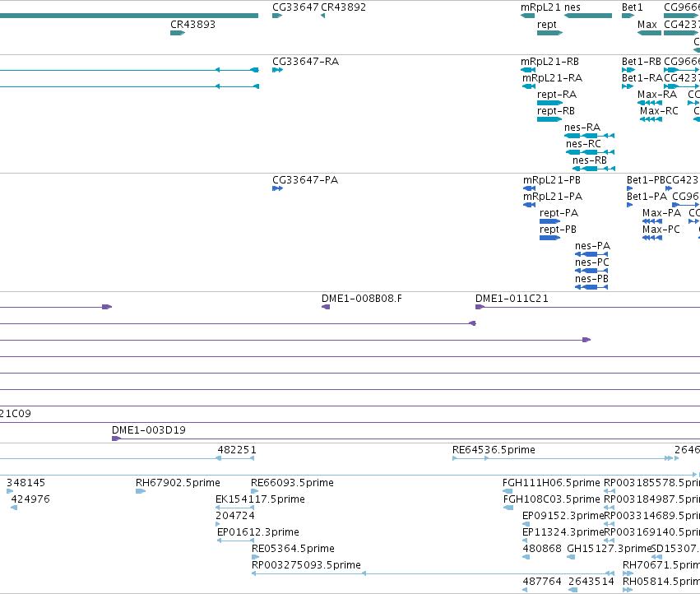The height and width of the screenshot is (594, 700).
Task: Click EP11324.3prime EST
Action: coord(525,541)
